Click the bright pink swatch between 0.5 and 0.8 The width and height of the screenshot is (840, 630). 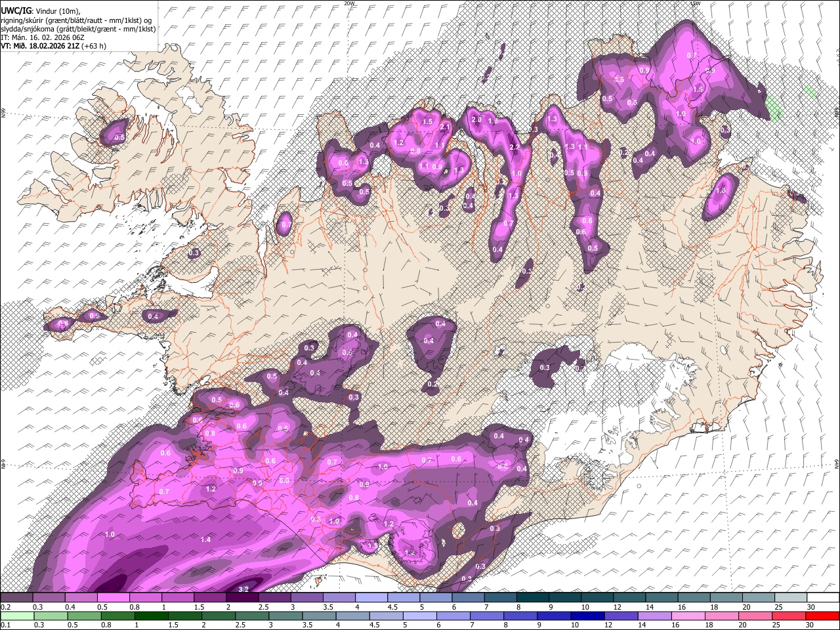click(114, 597)
